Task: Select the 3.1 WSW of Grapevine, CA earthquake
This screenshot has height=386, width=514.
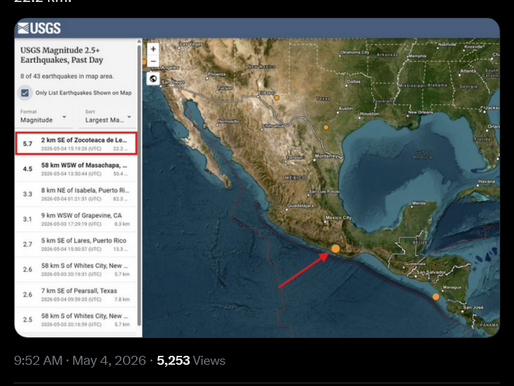Action: [76, 219]
